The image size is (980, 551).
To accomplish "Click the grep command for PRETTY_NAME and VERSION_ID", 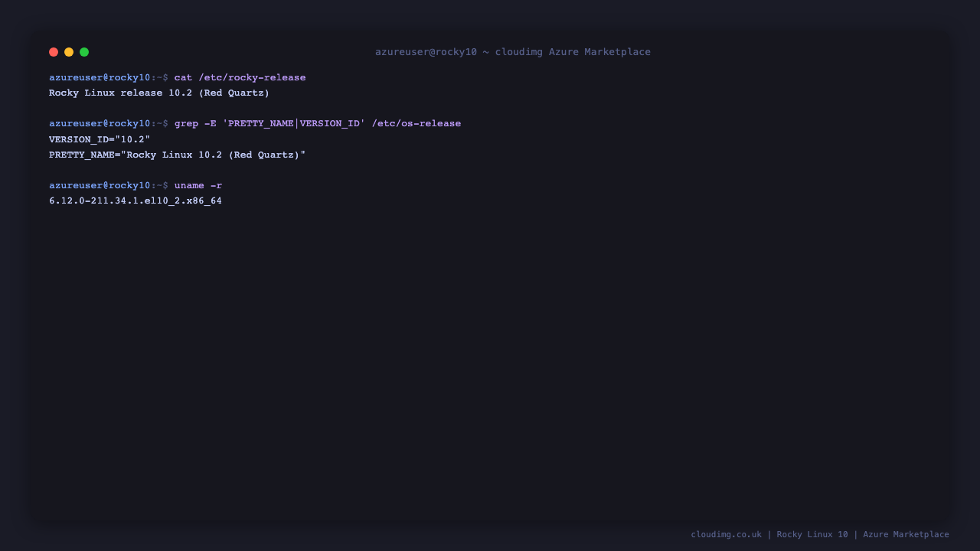I will pyautogui.click(x=318, y=124).
